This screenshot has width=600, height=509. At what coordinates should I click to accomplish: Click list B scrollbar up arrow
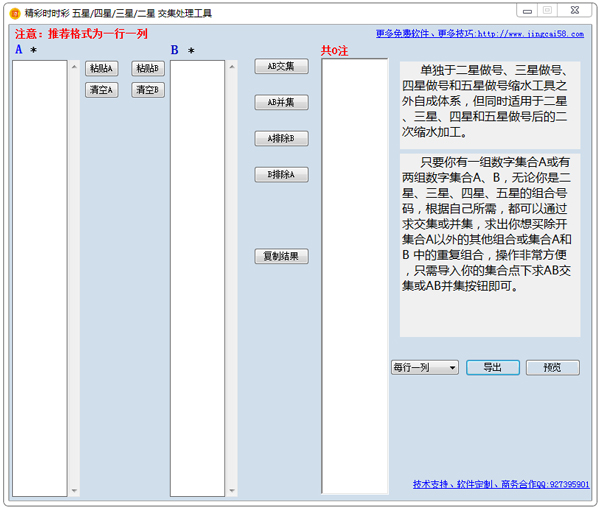click(x=232, y=67)
